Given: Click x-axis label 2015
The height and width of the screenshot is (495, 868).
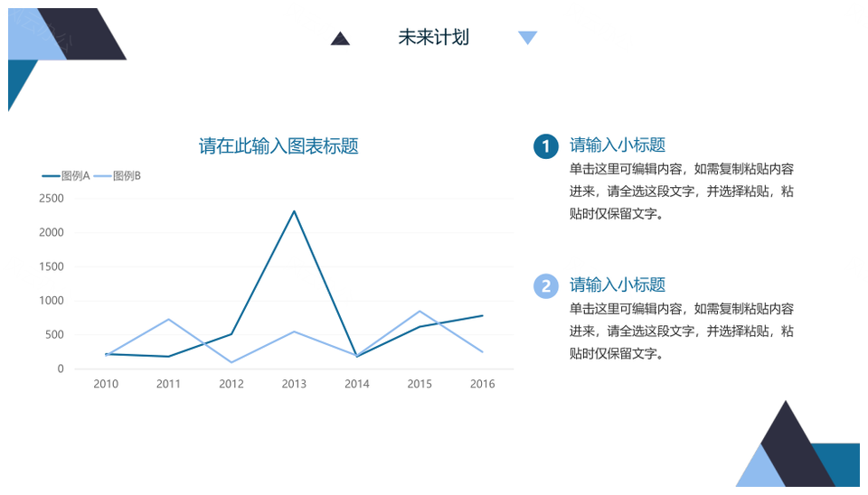Looking at the screenshot, I should click(x=420, y=384).
